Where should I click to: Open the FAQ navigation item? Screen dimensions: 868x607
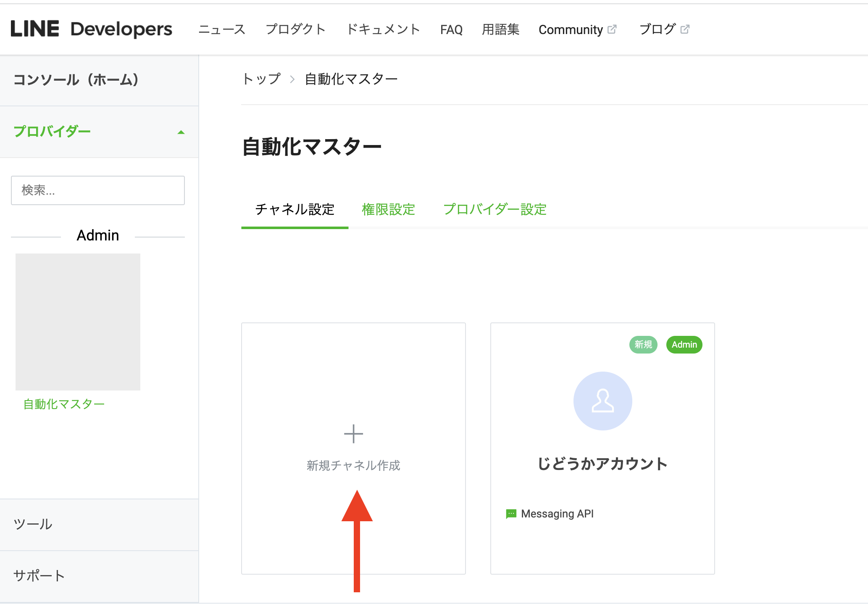(x=451, y=29)
